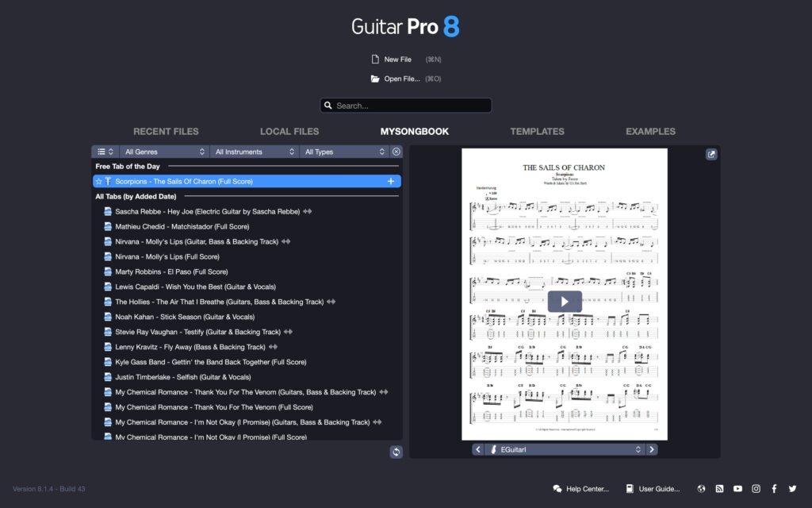Play the score preview video
This screenshot has width=812, height=508.
click(565, 302)
